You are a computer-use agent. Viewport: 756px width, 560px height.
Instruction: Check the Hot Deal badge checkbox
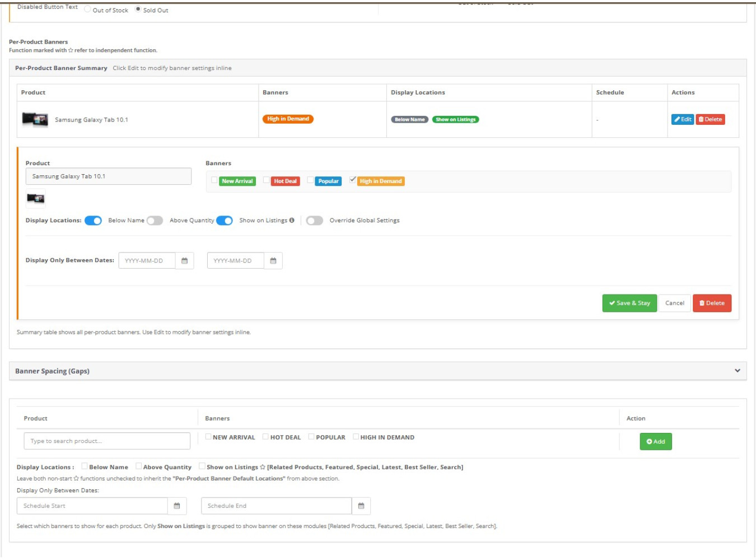point(267,180)
